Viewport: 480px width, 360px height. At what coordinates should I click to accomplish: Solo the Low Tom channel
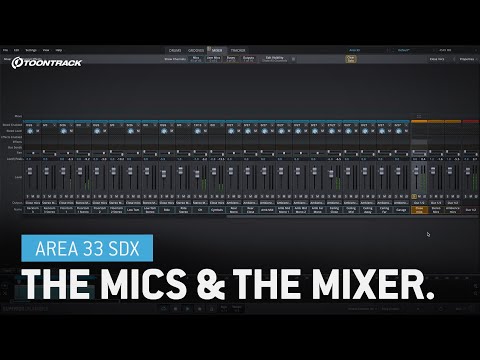pyautogui.click(x=128, y=196)
